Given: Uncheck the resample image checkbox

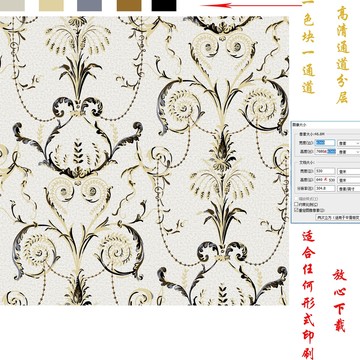Looking at the screenshot, I should click(x=296, y=210).
